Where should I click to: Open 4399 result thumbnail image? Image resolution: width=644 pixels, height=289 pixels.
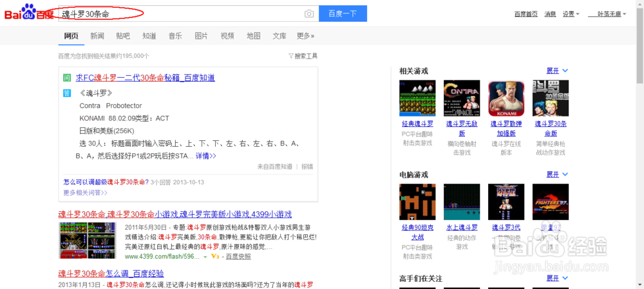point(88,241)
